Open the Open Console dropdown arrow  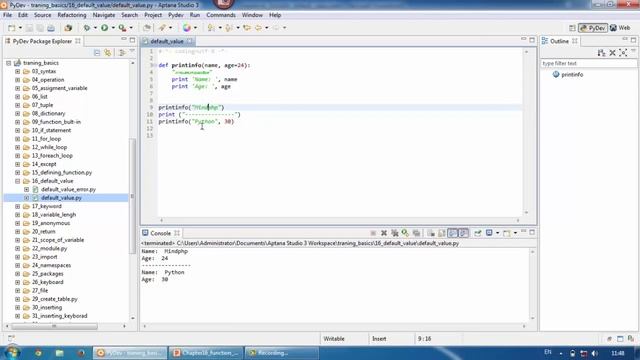515,233
